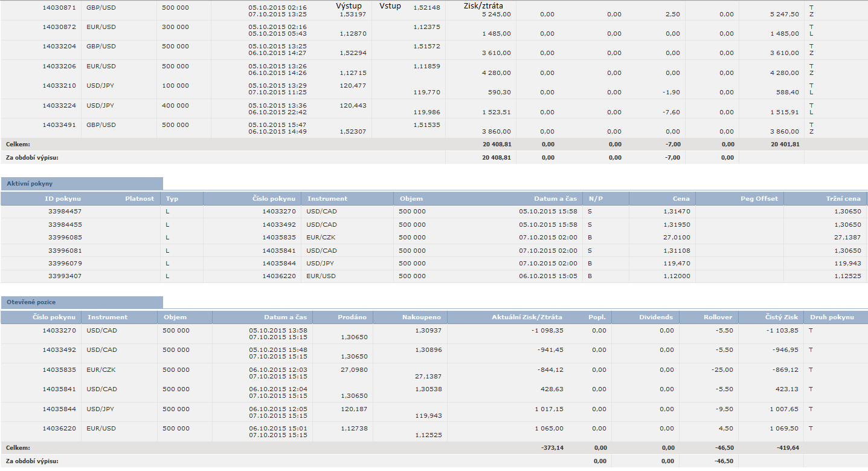Click the bought price 1,30538
Viewport: 868px width, 471px height.
click(428, 389)
